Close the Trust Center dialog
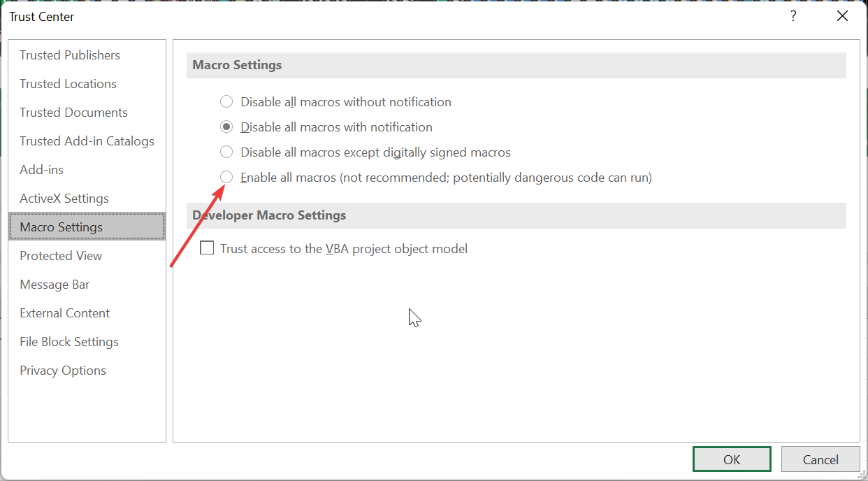 tap(842, 16)
